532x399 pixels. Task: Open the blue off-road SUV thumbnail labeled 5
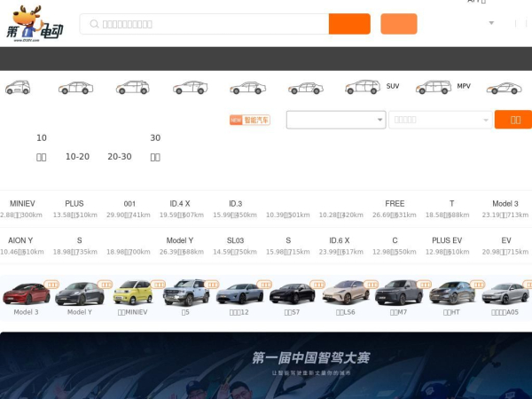186,293
